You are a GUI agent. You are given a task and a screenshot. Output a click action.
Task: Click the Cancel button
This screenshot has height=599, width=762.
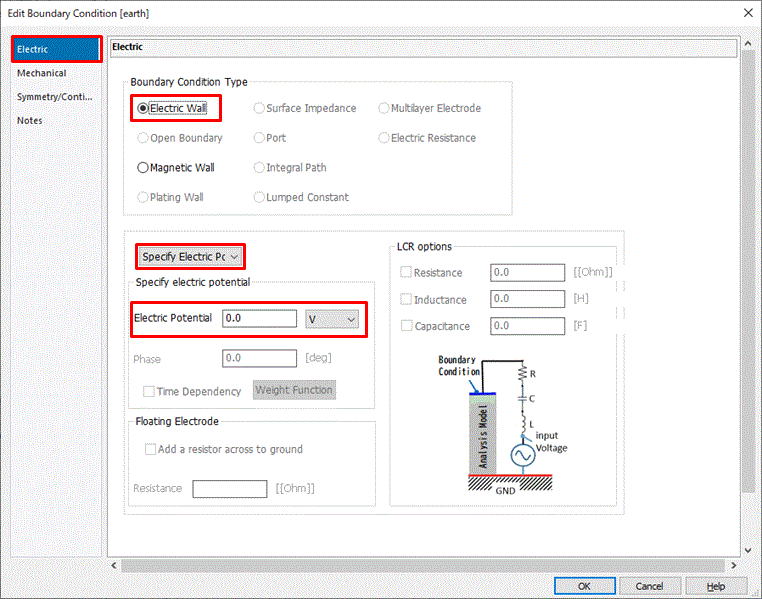point(649,586)
